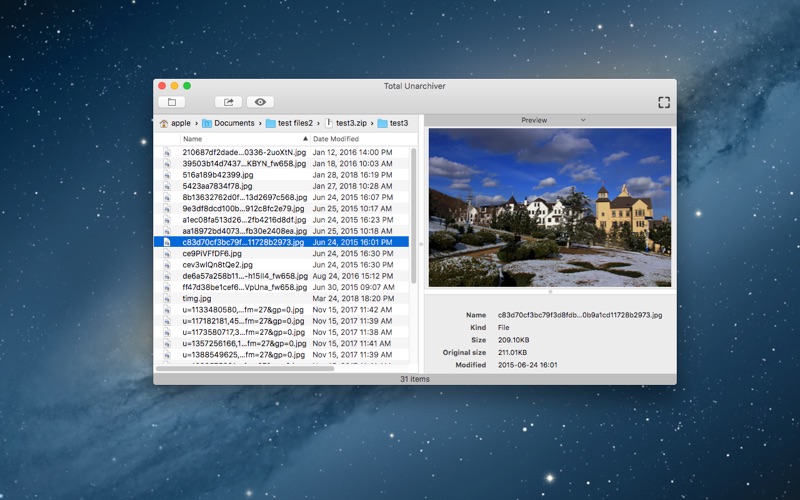Click the divider handle between list and preview
This screenshot has height=500, width=800.
(421, 243)
